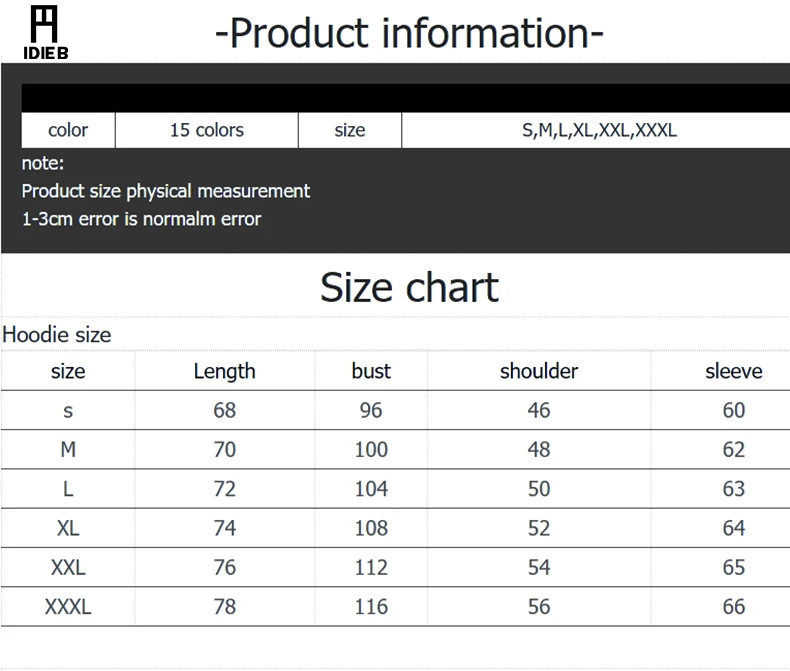The image size is (790, 671).
Task: Click the length value 74
Action: point(224,528)
